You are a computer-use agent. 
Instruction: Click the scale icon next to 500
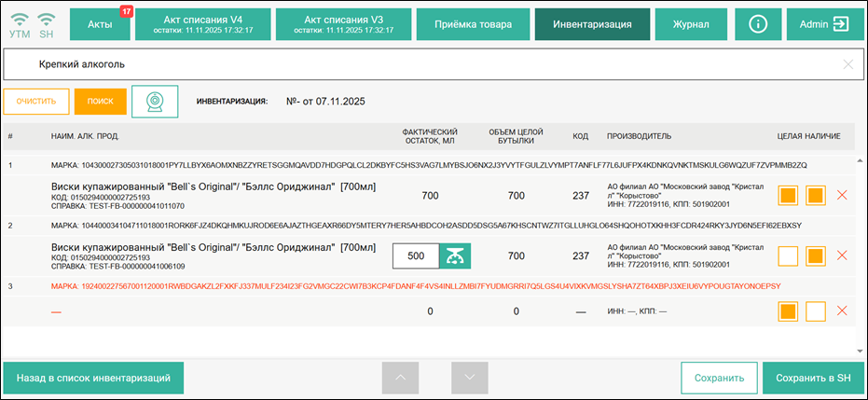(456, 255)
